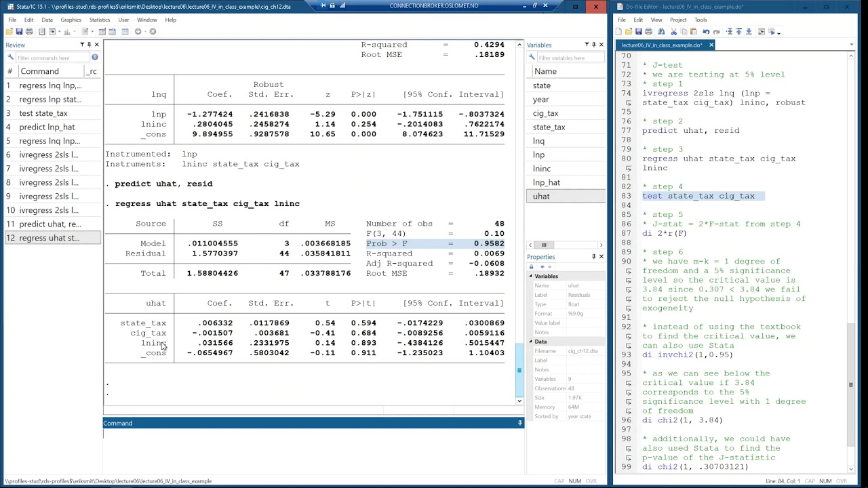Open the Graphics menu in Stata
This screenshot has height=488, width=868.
coord(71,20)
